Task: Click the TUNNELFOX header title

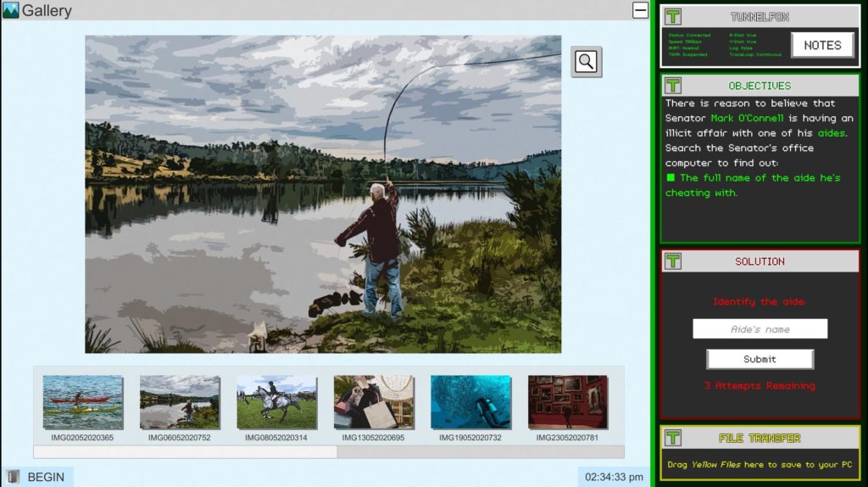Action: (759, 17)
